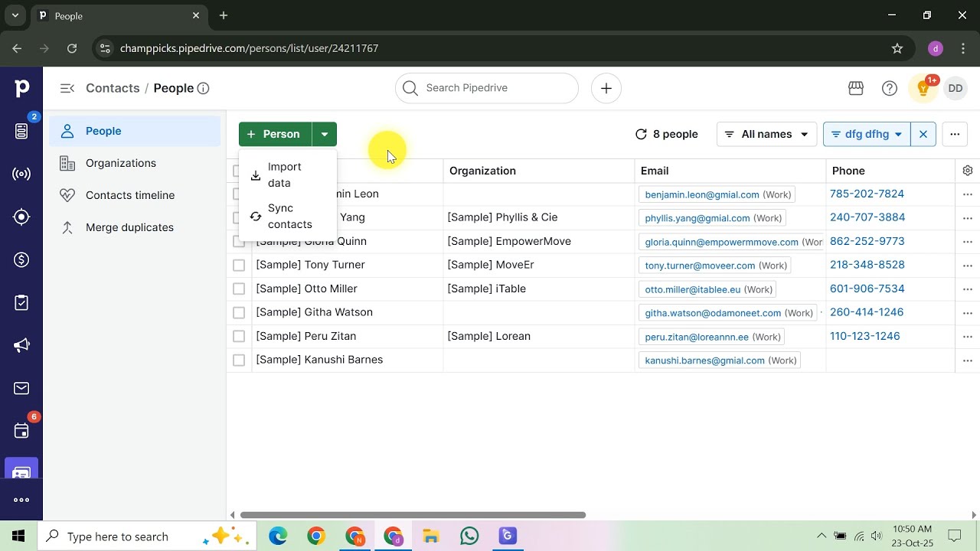
Task: Open the Marketplace storefront icon
Action: [x=856, y=88]
